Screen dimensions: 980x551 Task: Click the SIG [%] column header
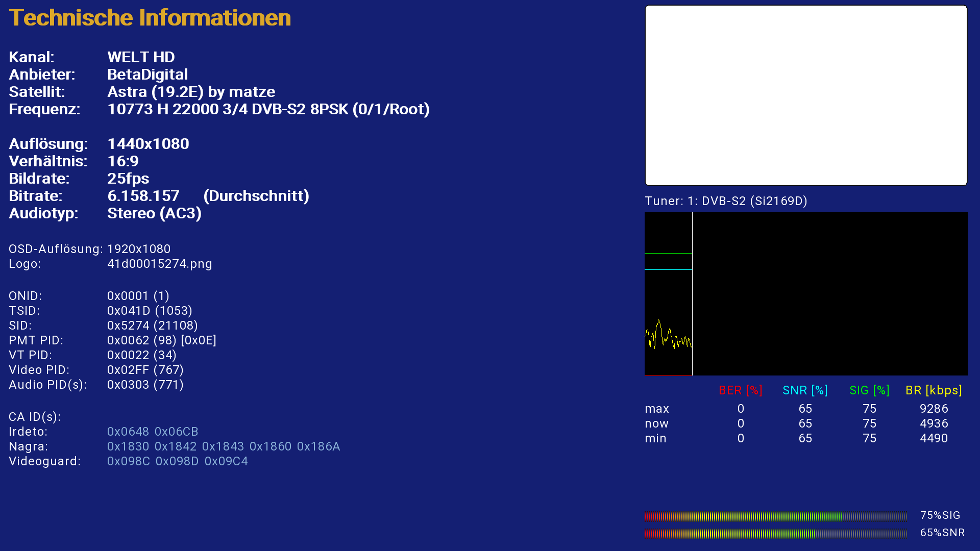pyautogui.click(x=869, y=390)
